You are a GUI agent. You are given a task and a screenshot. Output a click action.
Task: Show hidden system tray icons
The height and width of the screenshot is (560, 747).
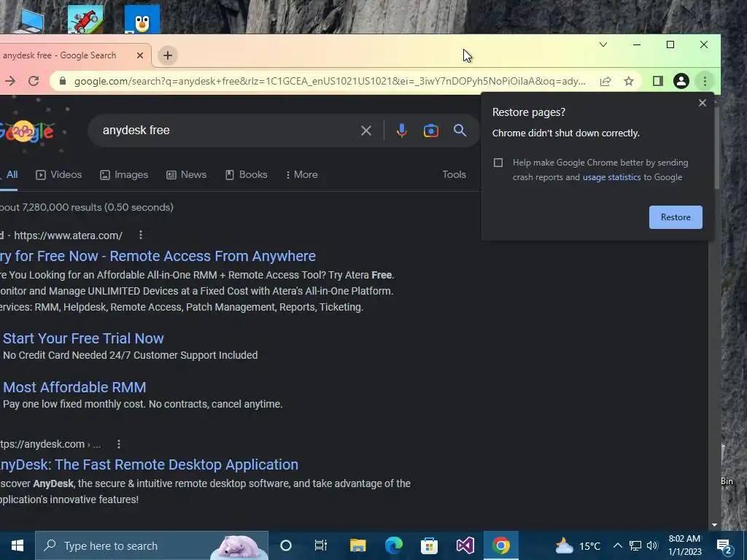(617, 545)
